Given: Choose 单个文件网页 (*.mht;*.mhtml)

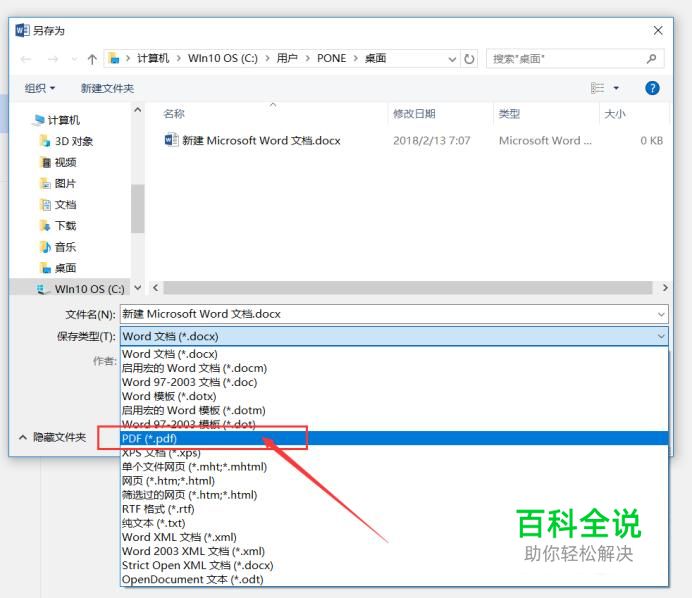Looking at the screenshot, I should pyautogui.click(x=394, y=467).
